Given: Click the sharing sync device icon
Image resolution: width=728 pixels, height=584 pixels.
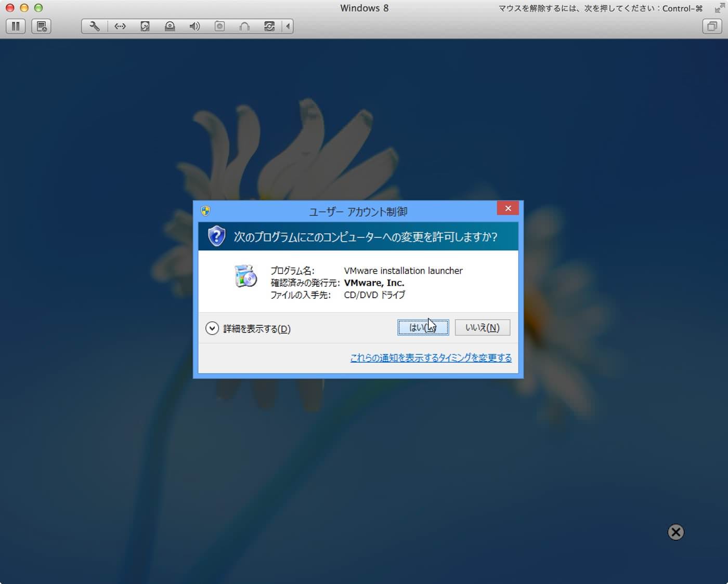Looking at the screenshot, I should 269,26.
